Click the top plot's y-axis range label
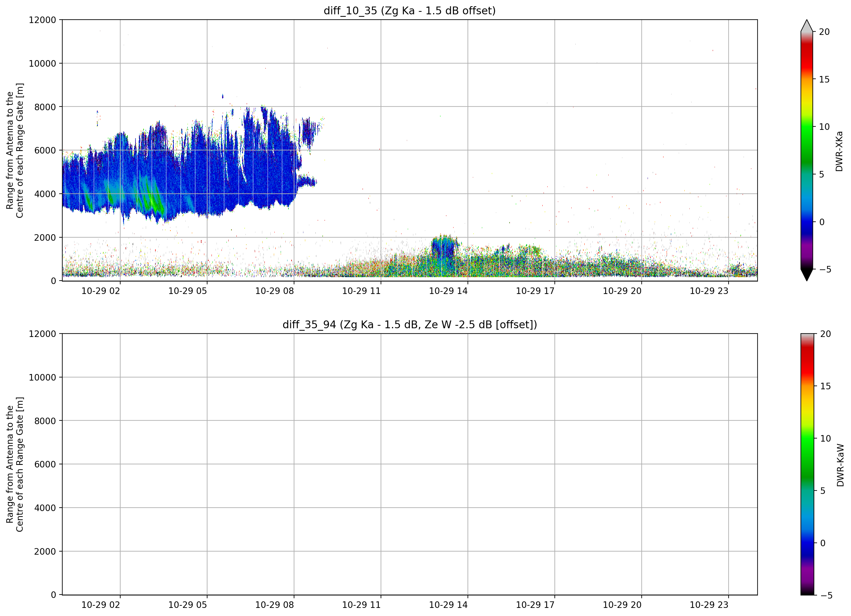This screenshot has width=851, height=616. point(15,150)
